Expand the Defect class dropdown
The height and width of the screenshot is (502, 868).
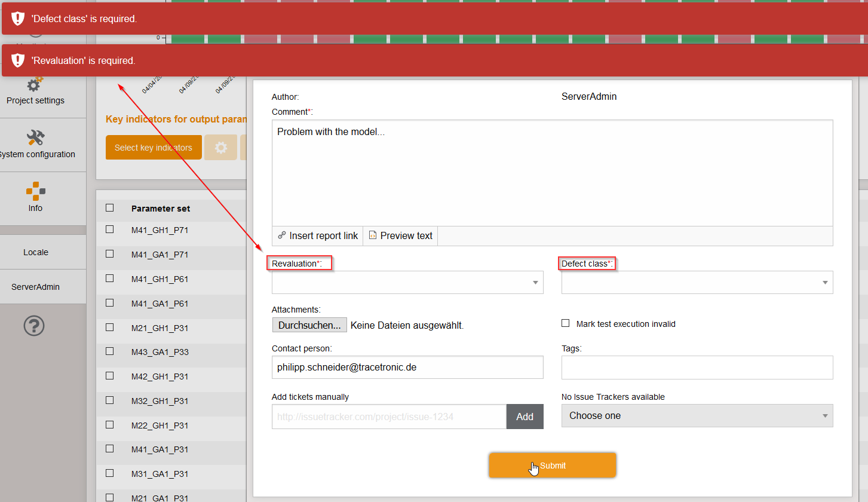pos(697,282)
